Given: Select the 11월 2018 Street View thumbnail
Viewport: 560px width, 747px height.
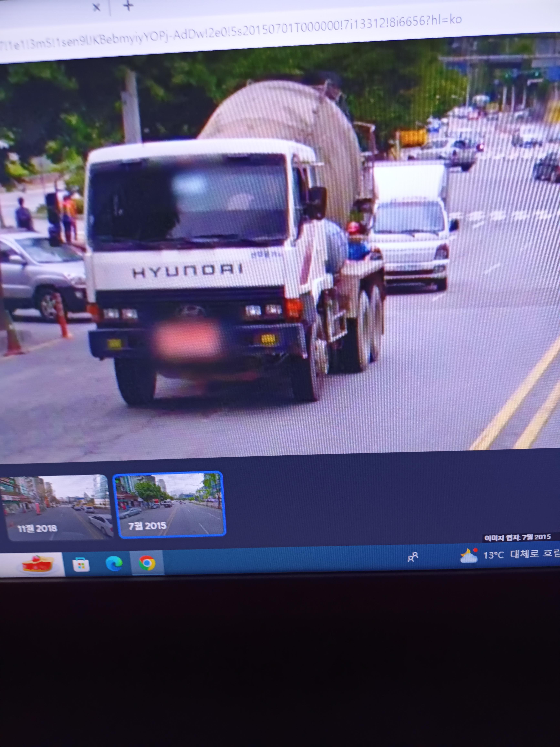Looking at the screenshot, I should click(x=57, y=507).
